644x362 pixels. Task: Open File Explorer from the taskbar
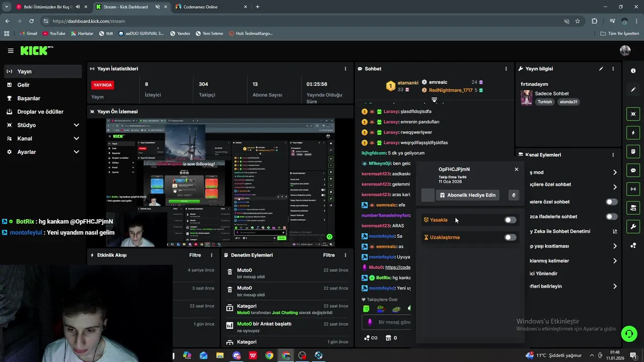[220, 355]
